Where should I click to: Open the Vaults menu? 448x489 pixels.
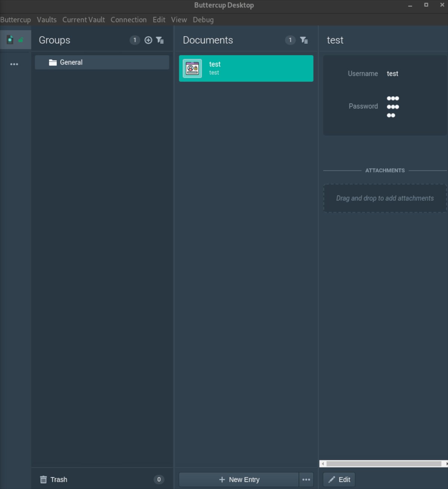(47, 20)
